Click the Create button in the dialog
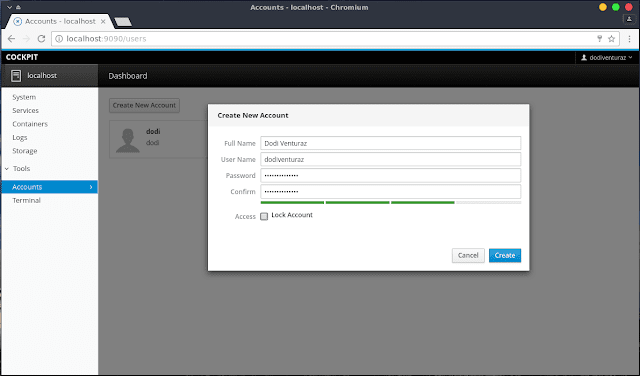The image size is (640, 376). [x=505, y=256]
